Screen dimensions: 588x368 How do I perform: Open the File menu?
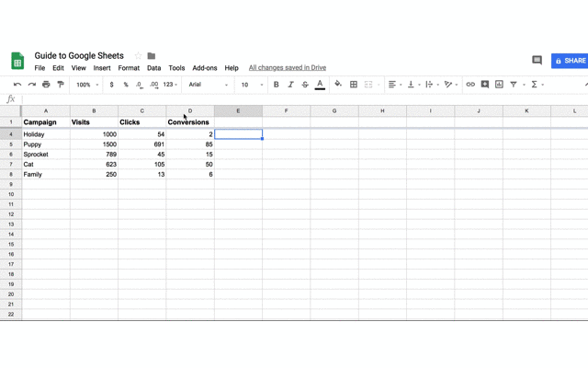click(40, 68)
